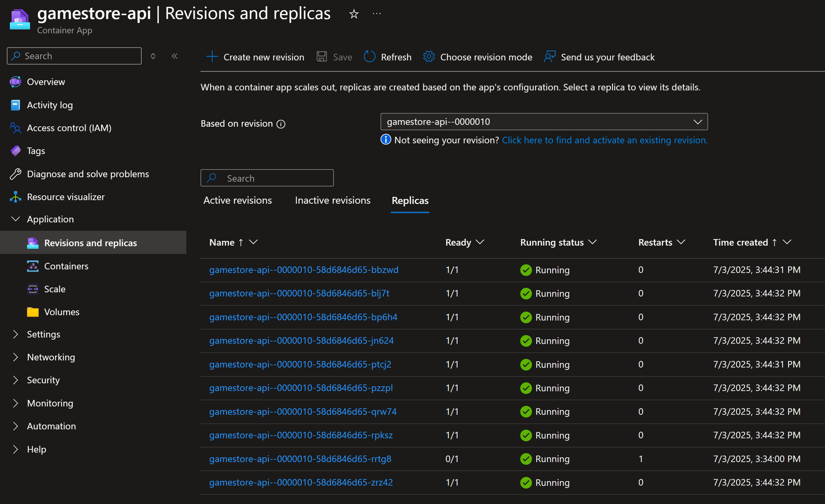This screenshot has width=825, height=504.
Task: Expand the Settings section
Action: [x=15, y=334]
